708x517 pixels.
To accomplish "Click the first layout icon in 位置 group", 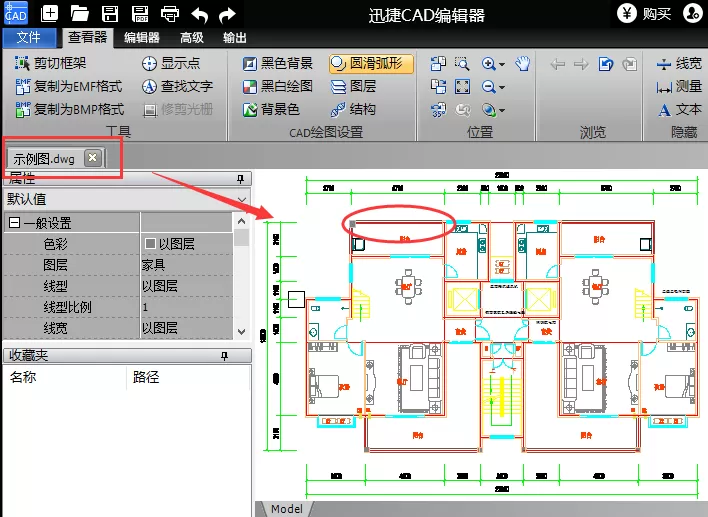I will (x=438, y=64).
